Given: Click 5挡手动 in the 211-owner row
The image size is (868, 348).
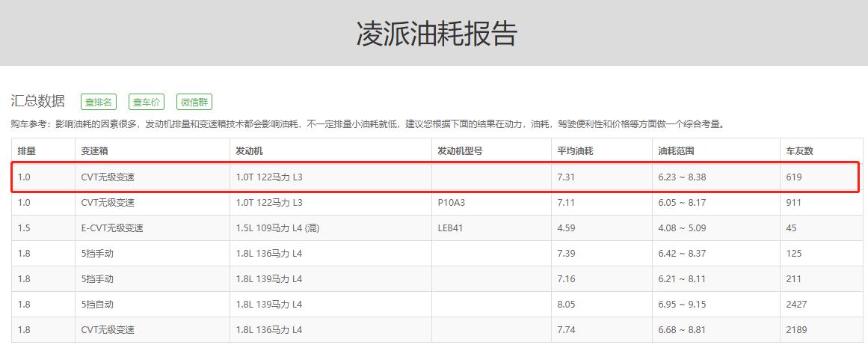Looking at the screenshot, I should click(x=97, y=279).
